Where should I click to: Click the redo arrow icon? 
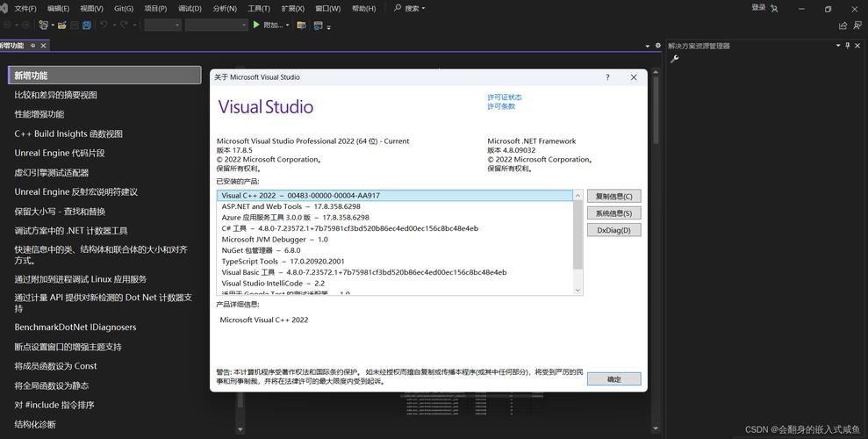pos(125,25)
